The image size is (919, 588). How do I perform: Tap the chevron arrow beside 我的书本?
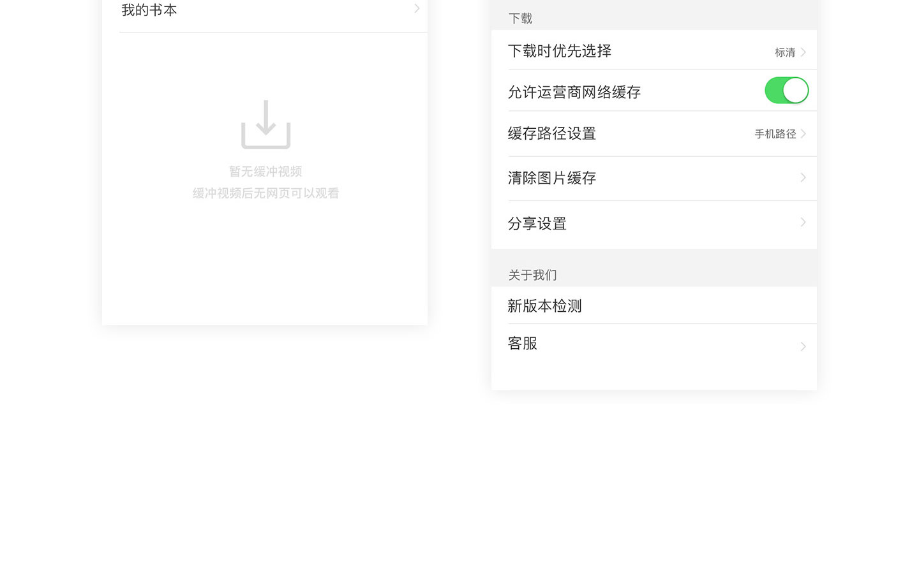pos(417,9)
